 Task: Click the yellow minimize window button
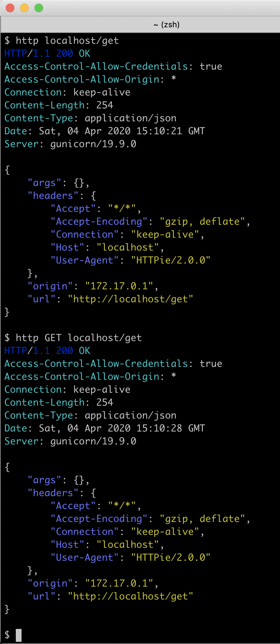(24, 8)
